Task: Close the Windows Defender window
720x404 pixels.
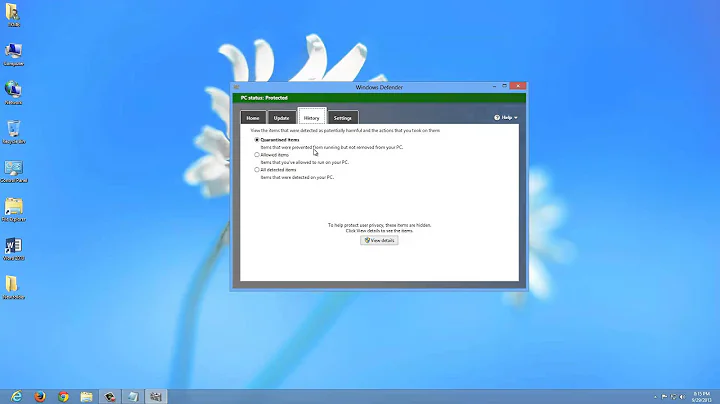Action: tap(518, 86)
